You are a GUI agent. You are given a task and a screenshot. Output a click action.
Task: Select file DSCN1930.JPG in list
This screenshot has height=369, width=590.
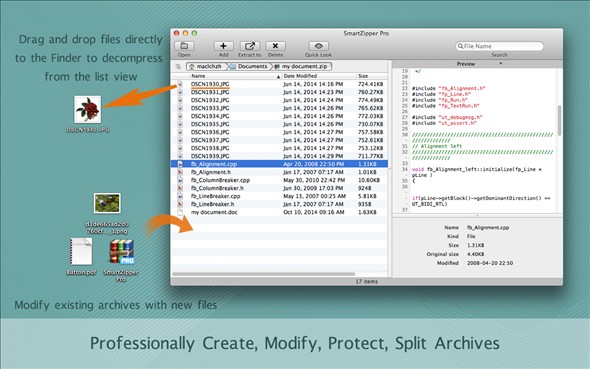[x=210, y=84]
